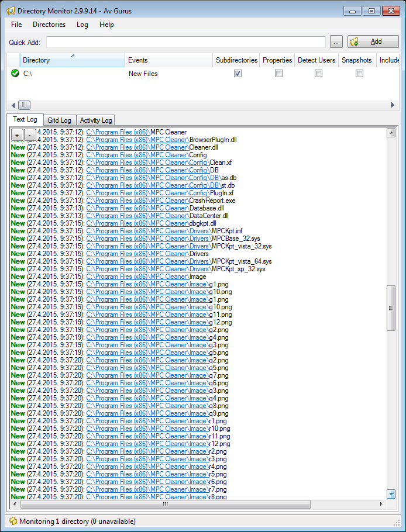Open the Image link before g12.png

click(x=147, y=322)
